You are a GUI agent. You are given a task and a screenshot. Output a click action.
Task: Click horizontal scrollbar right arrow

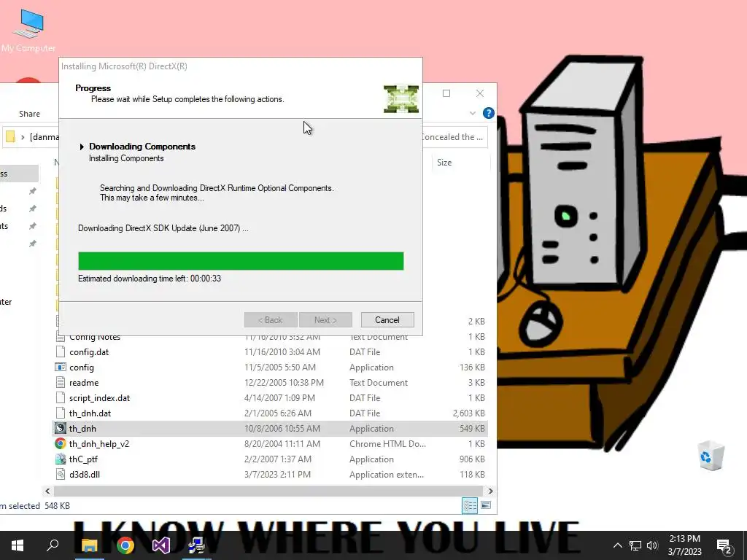pyautogui.click(x=491, y=491)
